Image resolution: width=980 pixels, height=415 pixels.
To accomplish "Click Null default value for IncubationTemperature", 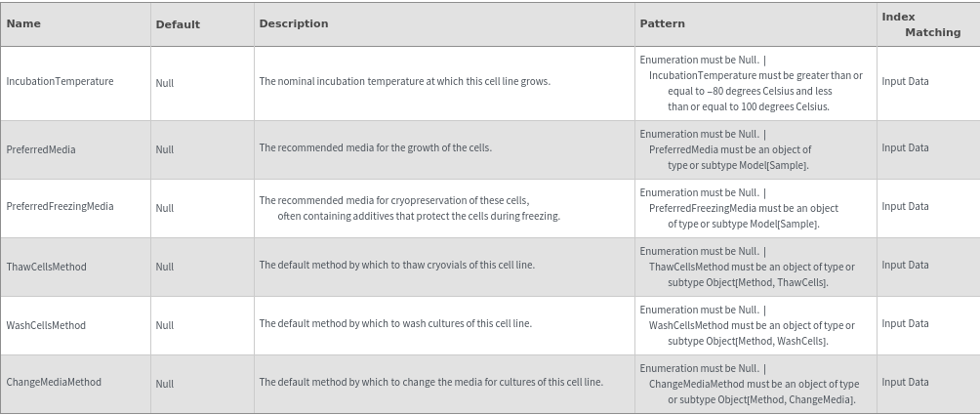I will click(x=165, y=84).
